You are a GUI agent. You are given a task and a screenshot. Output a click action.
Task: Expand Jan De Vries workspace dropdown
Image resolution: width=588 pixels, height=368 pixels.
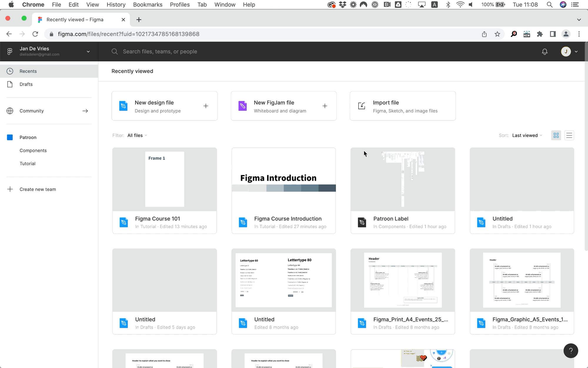(88, 52)
